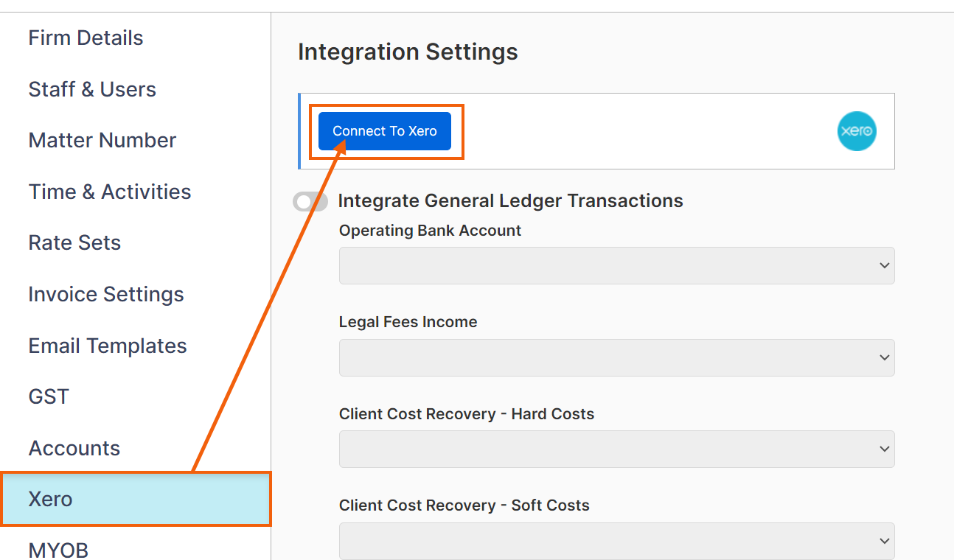Click the Legal Fees Income label
The image size is (954, 560).
point(408,322)
